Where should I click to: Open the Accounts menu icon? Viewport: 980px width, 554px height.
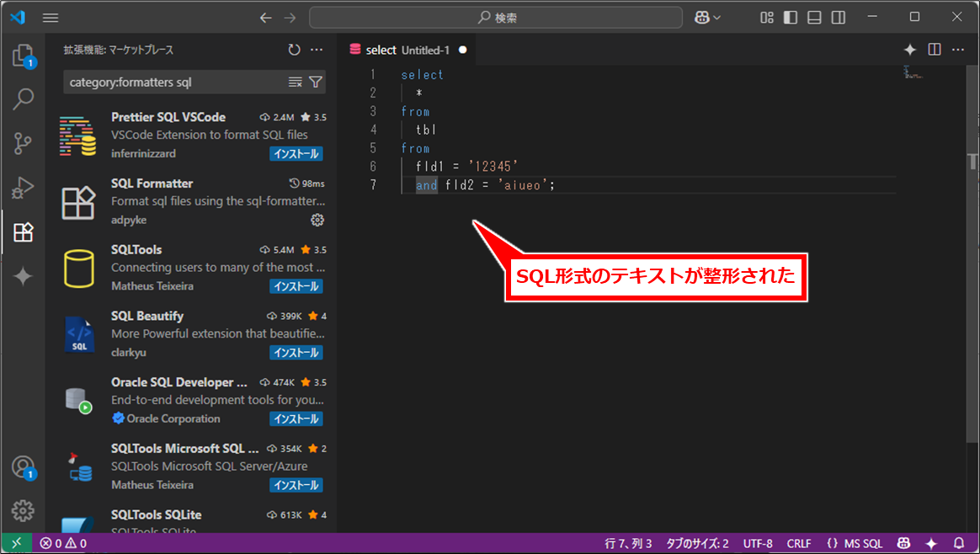point(23,467)
